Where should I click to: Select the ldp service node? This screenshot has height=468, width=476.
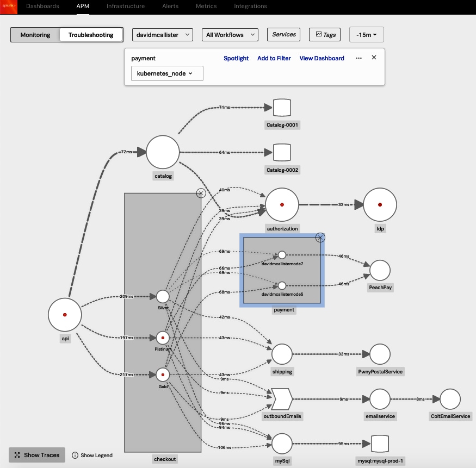click(380, 205)
